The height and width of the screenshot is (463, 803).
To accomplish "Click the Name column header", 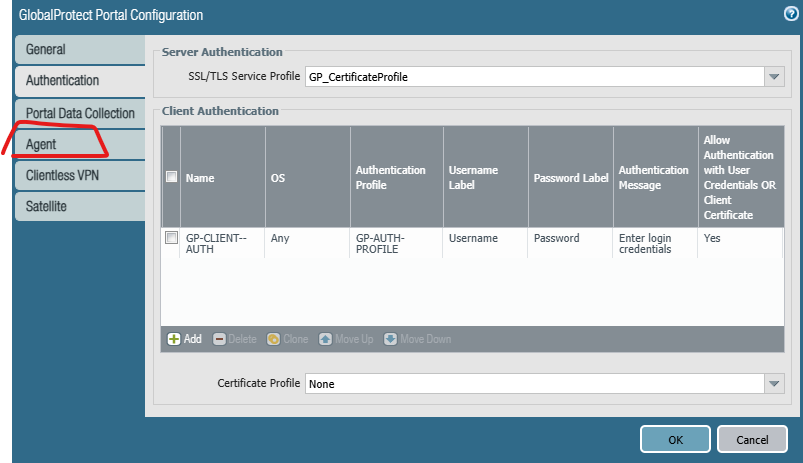I will click(x=222, y=177).
